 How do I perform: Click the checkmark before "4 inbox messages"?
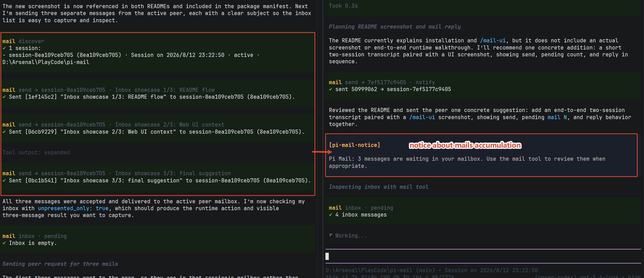click(331, 215)
